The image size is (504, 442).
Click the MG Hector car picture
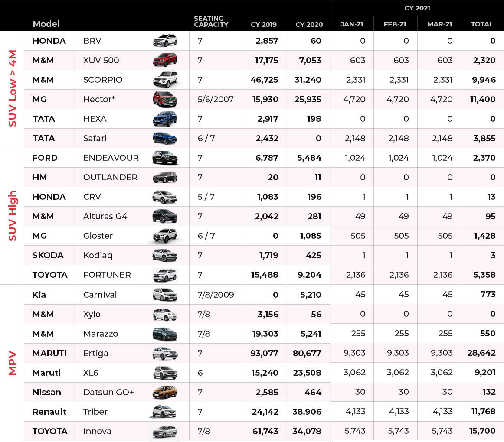point(165,99)
